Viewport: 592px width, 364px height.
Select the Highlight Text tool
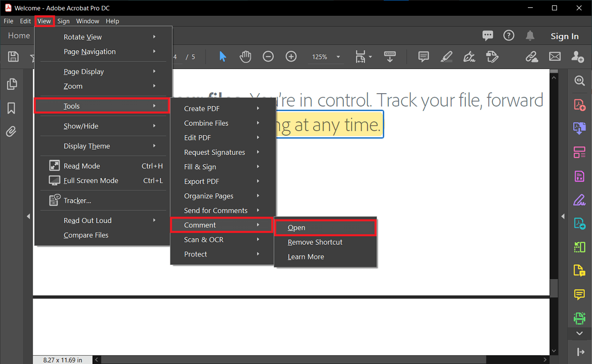coord(446,56)
